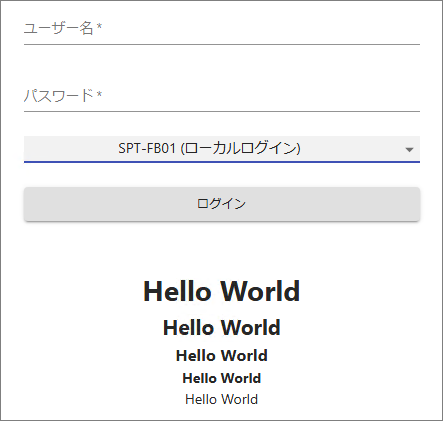Click the ログイン text inside the gray button
The height and width of the screenshot is (421, 443).
click(222, 204)
